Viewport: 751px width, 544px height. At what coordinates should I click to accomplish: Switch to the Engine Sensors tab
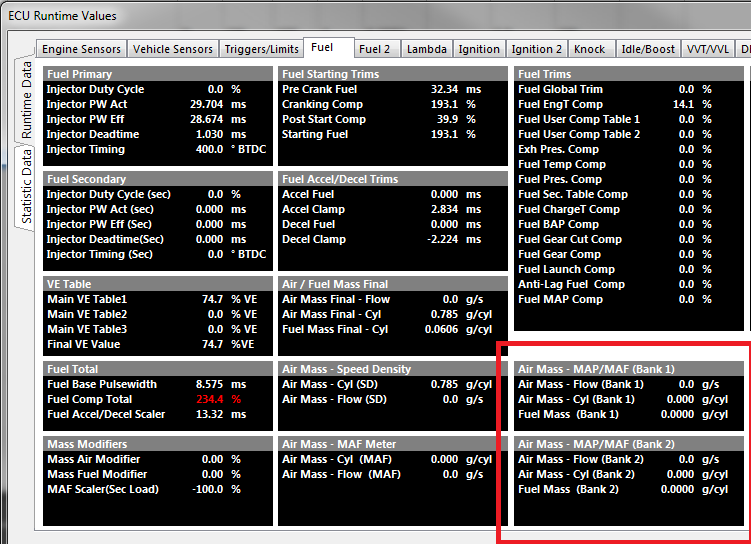[x=81, y=49]
